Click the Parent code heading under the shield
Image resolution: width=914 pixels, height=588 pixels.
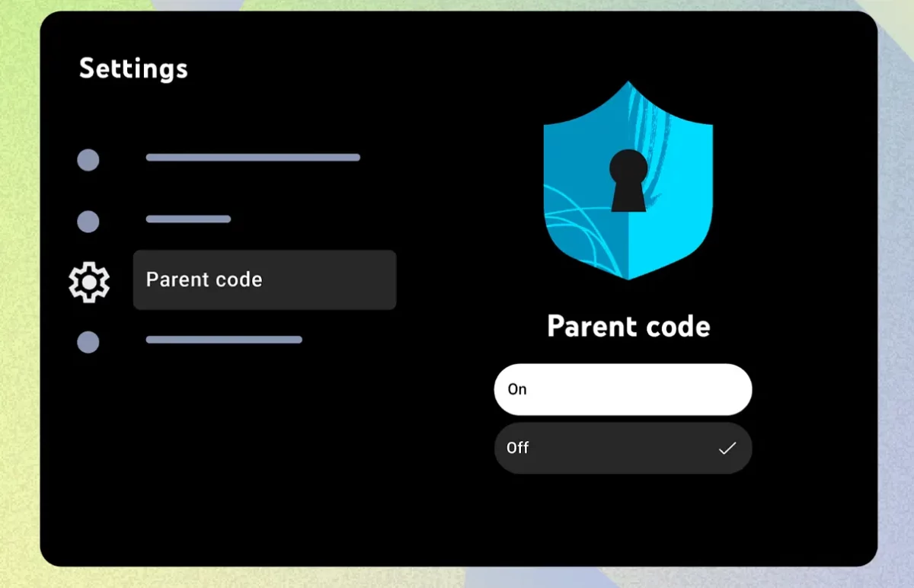(628, 327)
